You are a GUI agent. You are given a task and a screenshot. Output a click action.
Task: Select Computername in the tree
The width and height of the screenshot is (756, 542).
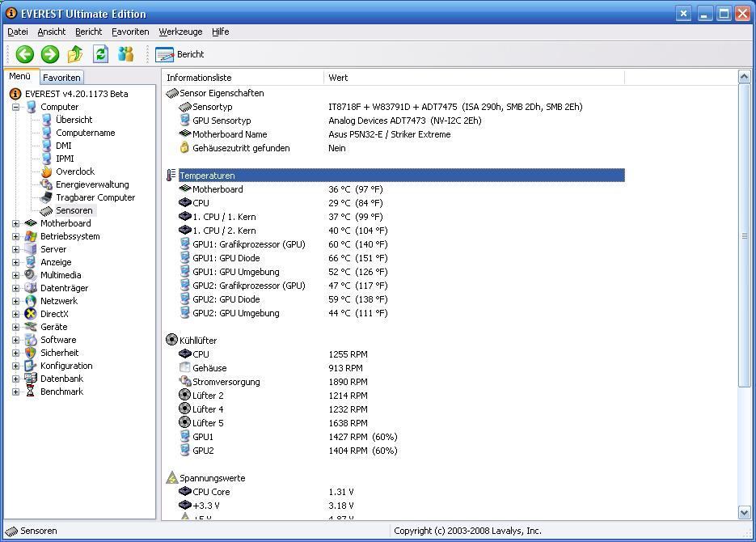tap(86, 133)
